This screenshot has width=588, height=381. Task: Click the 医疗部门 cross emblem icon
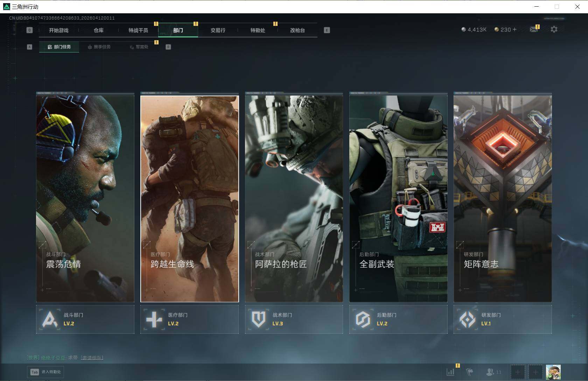point(154,319)
